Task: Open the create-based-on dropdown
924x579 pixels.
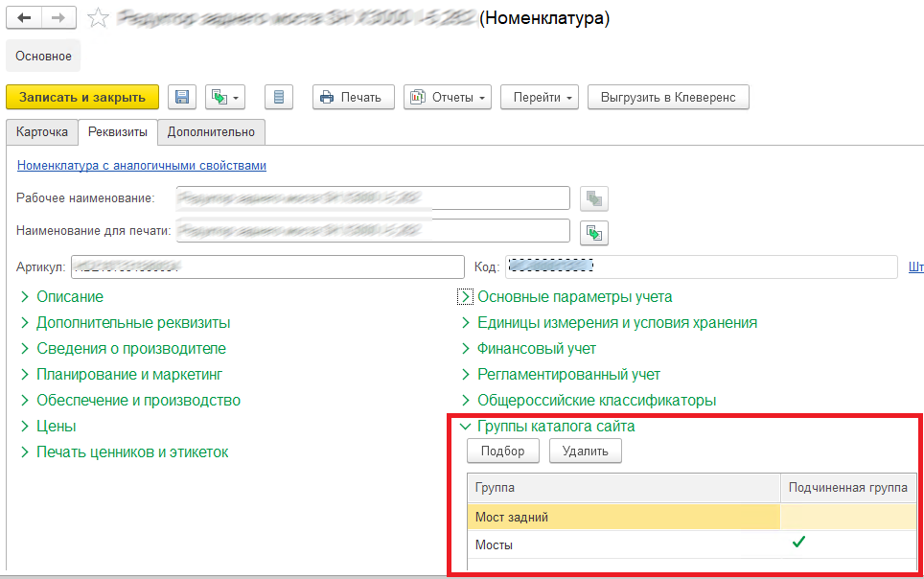Action: pos(225,97)
